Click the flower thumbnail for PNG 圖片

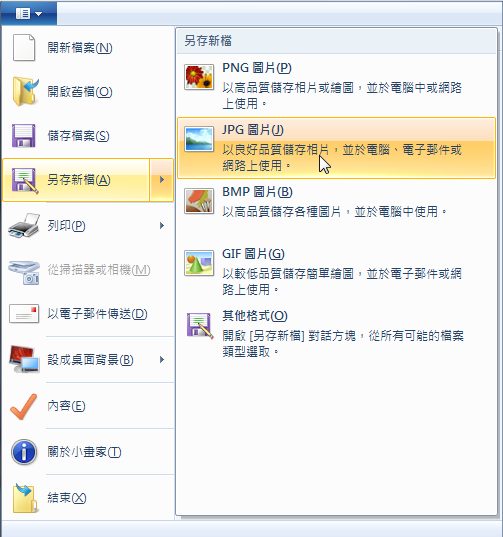(x=199, y=77)
